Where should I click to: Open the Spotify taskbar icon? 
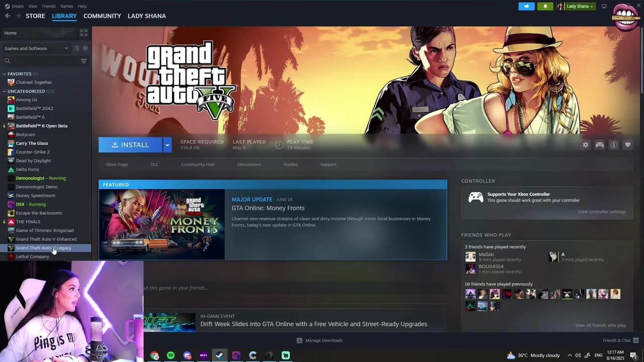[x=171, y=355]
